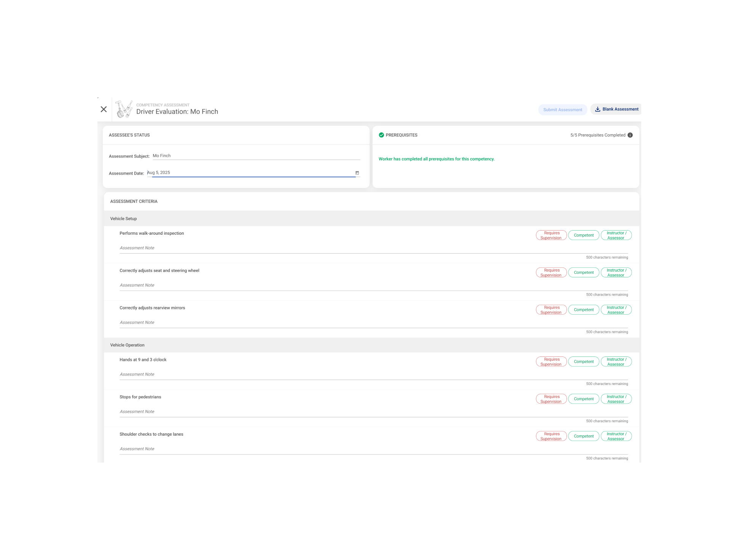Edit the Assessment Subject field showing Mo Finch
739x560 pixels.
click(256, 155)
